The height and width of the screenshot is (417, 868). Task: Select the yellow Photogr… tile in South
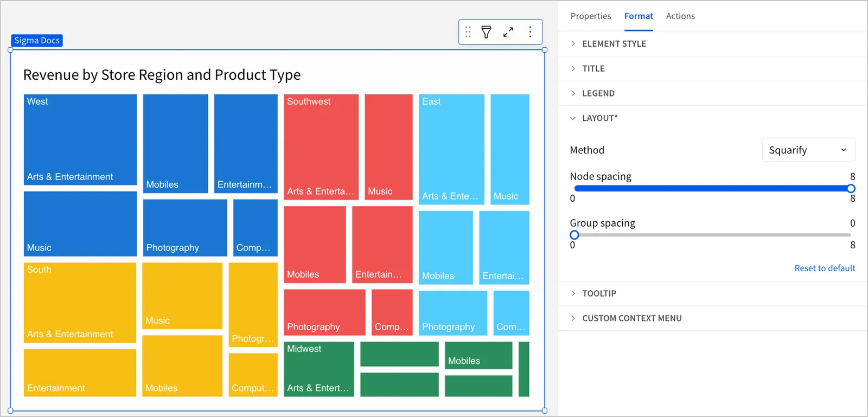(253, 305)
